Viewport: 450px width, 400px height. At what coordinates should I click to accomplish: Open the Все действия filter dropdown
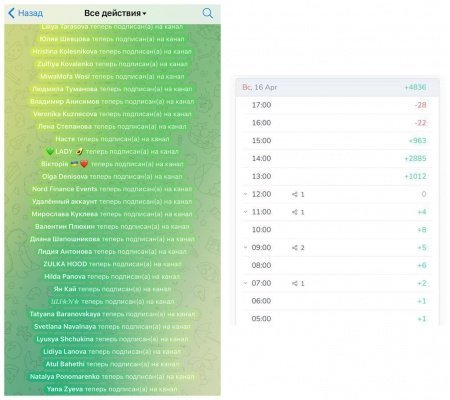115,13
